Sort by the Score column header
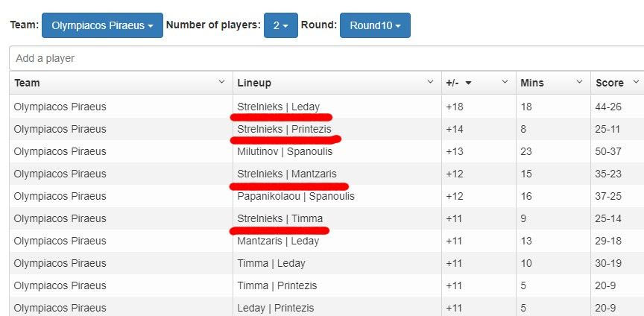644x316 pixels. point(609,83)
